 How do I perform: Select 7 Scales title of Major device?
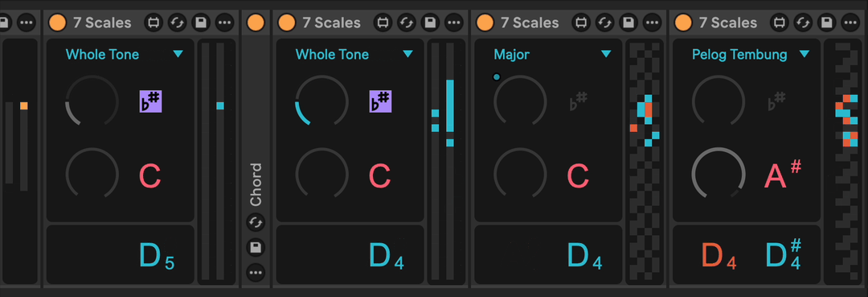(x=530, y=23)
